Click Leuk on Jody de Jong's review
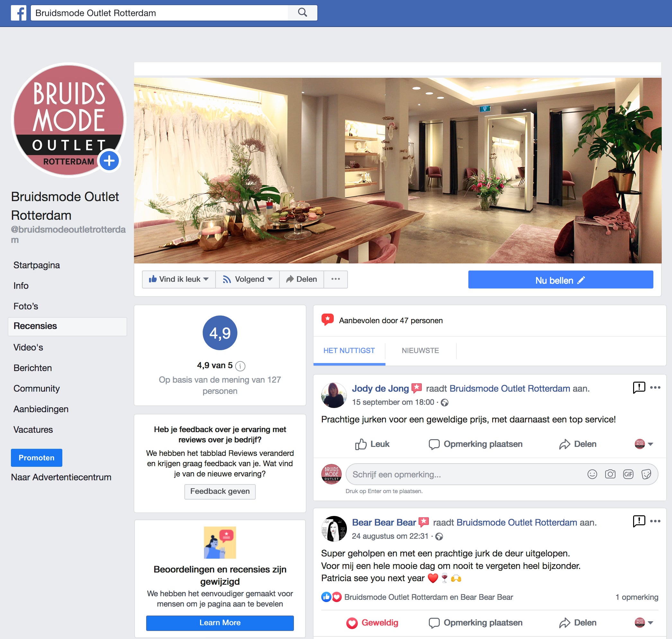This screenshot has height=639, width=672. [x=372, y=444]
